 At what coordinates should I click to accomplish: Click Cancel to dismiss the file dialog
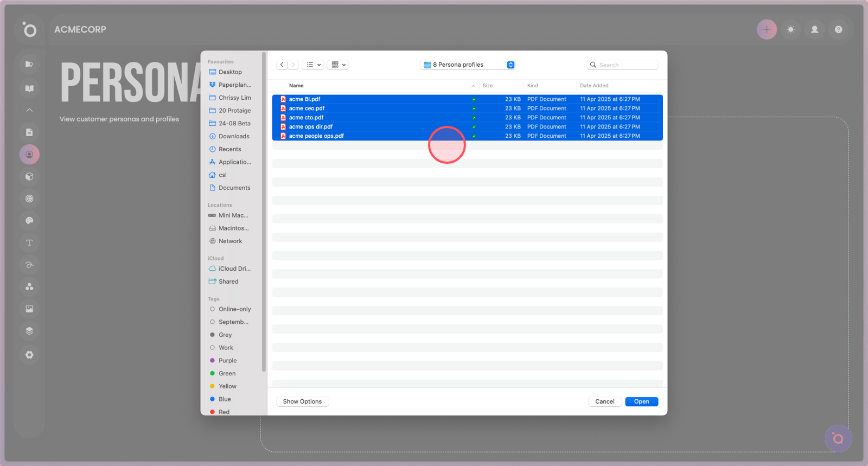click(x=604, y=401)
